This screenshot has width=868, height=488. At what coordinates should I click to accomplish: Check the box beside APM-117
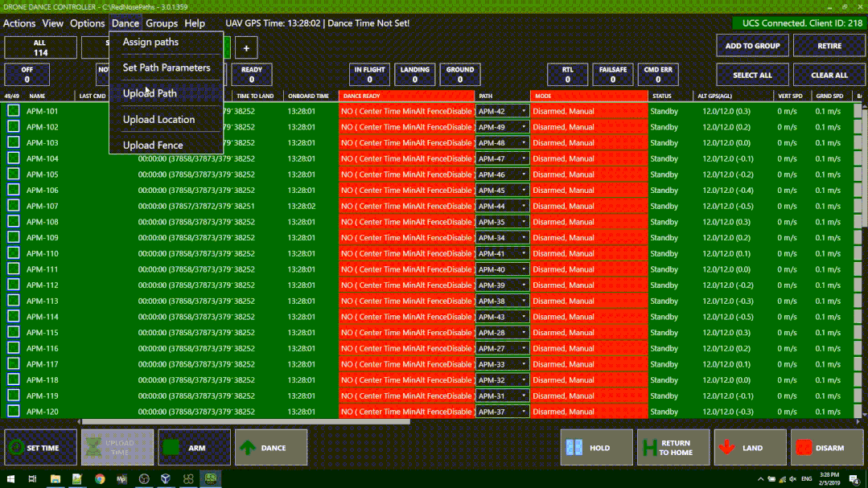point(14,364)
